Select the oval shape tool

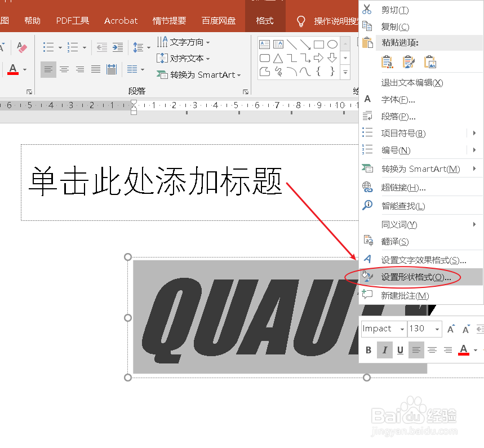(332, 43)
